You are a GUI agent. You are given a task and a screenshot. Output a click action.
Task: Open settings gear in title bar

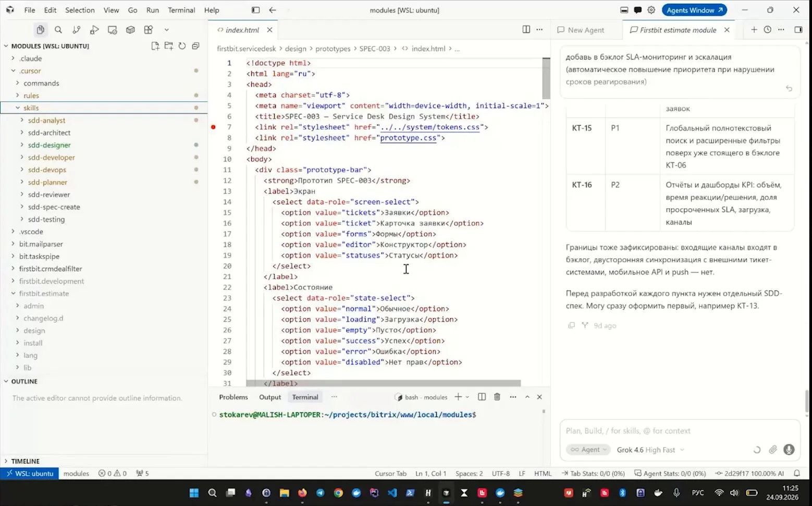click(651, 10)
